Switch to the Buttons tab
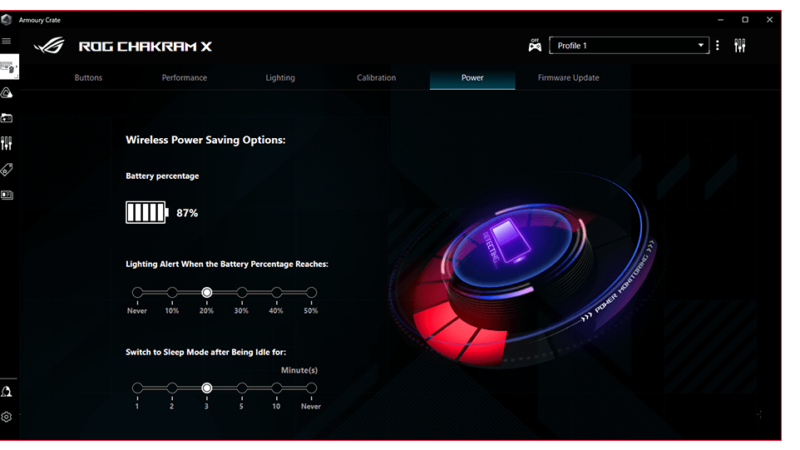This screenshot has width=800, height=450. pyautogui.click(x=88, y=78)
